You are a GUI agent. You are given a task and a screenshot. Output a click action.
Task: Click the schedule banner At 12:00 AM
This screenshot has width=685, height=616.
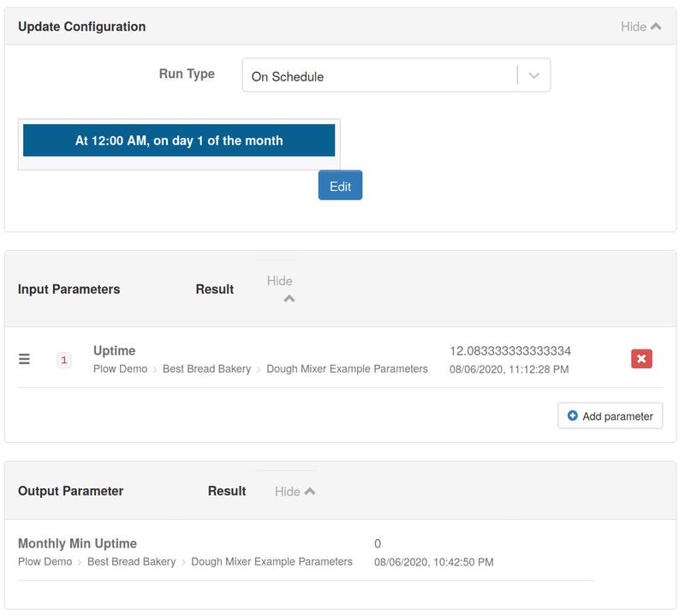pos(179,141)
